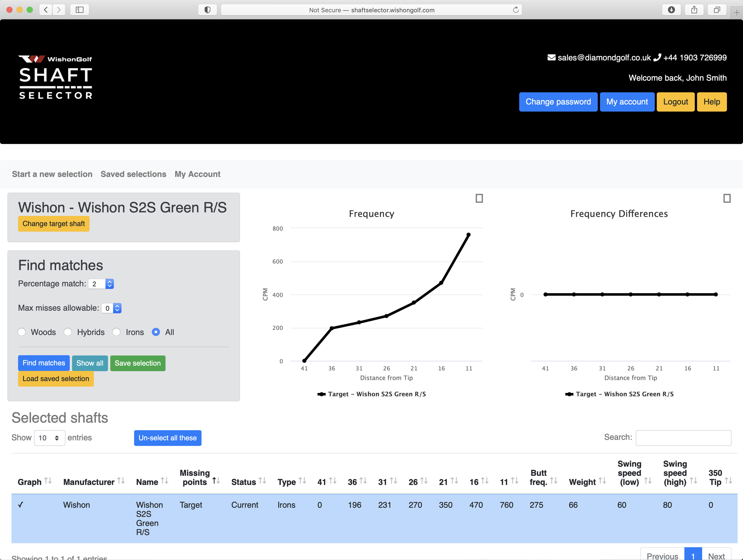743x560 pixels.
Task: Click the table Search field
Action: pyautogui.click(x=683, y=438)
